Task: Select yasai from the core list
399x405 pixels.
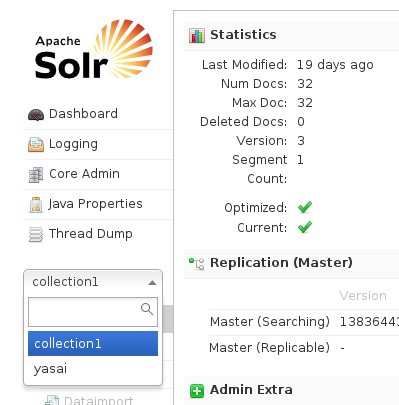Action: 93,369
